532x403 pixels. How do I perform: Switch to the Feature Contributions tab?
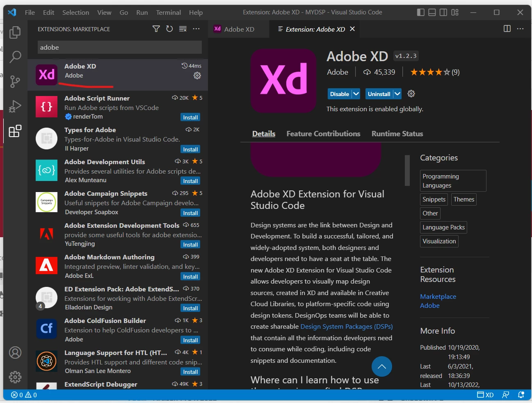point(323,134)
